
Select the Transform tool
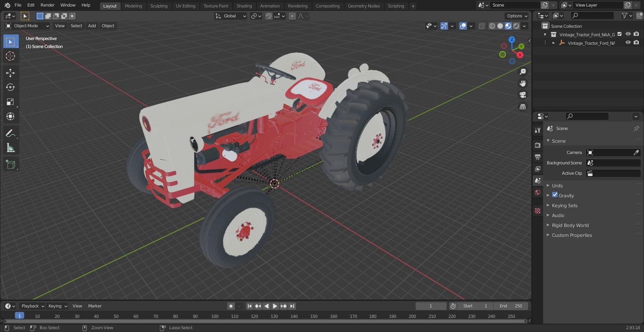click(10, 116)
